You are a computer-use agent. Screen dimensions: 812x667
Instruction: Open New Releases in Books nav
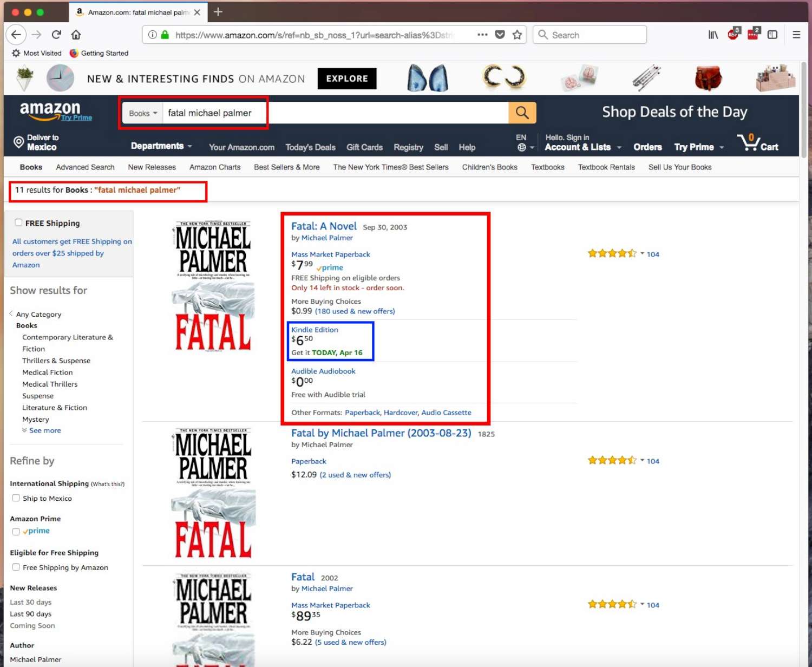(152, 167)
